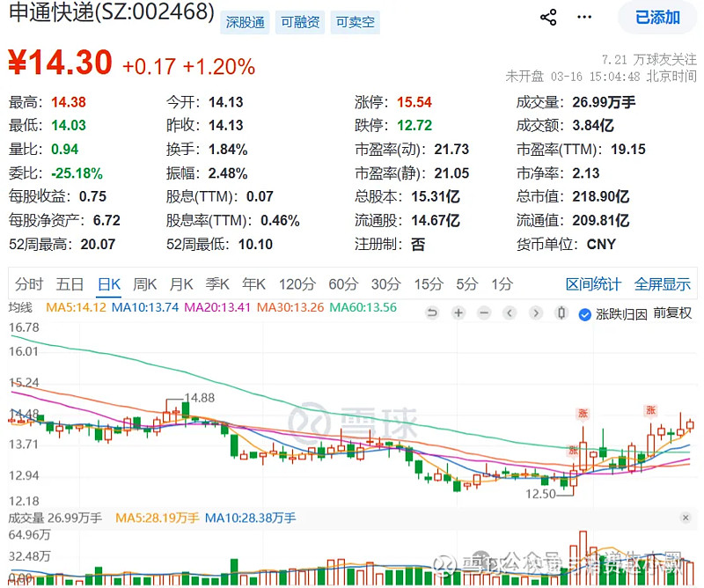
Task: Click the 已添加 watchlist button
Action: 657,18
